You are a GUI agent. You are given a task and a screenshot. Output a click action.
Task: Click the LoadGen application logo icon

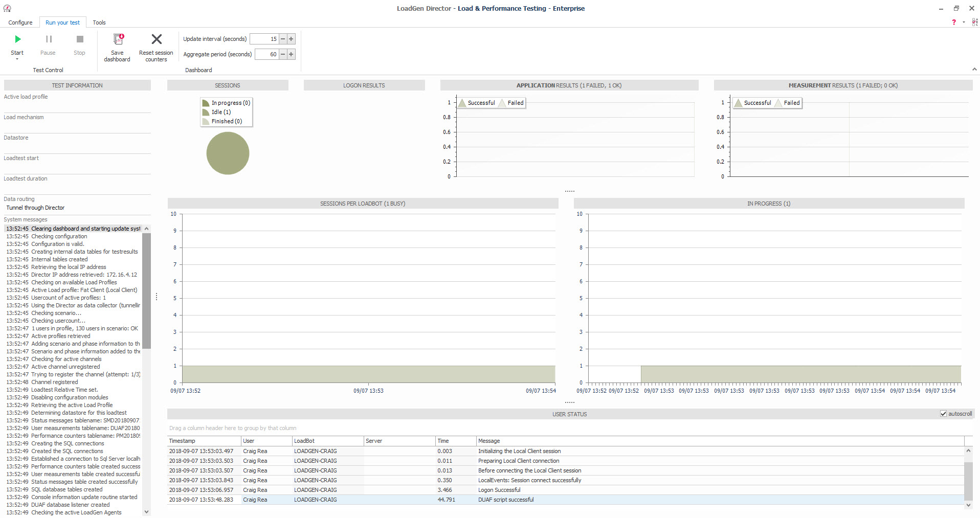click(7, 8)
